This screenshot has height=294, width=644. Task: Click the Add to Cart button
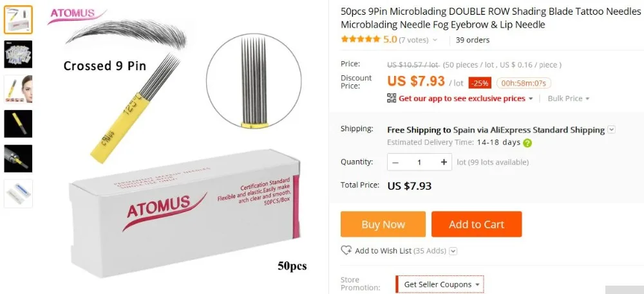(x=477, y=225)
